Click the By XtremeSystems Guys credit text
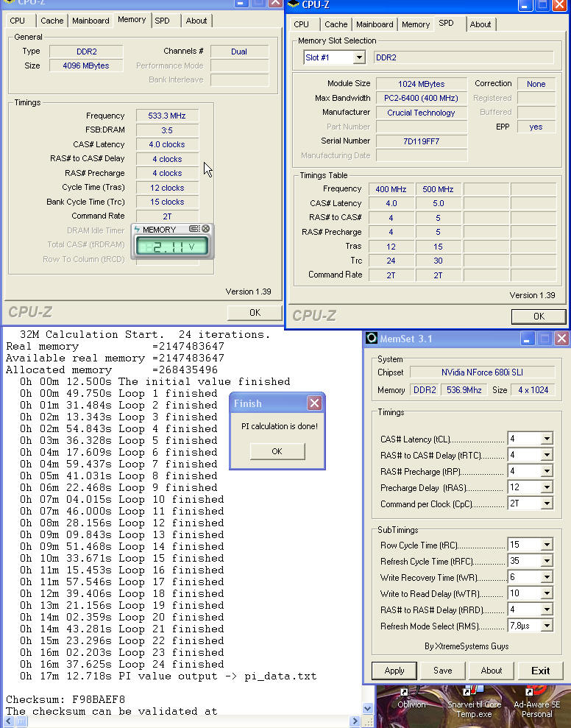This screenshot has width=571, height=728. coord(467,646)
